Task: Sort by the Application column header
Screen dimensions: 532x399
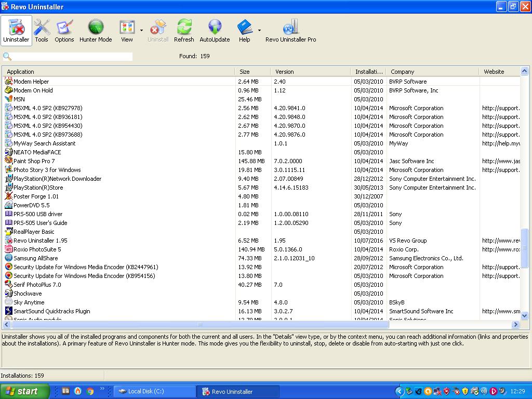Action: [x=118, y=72]
